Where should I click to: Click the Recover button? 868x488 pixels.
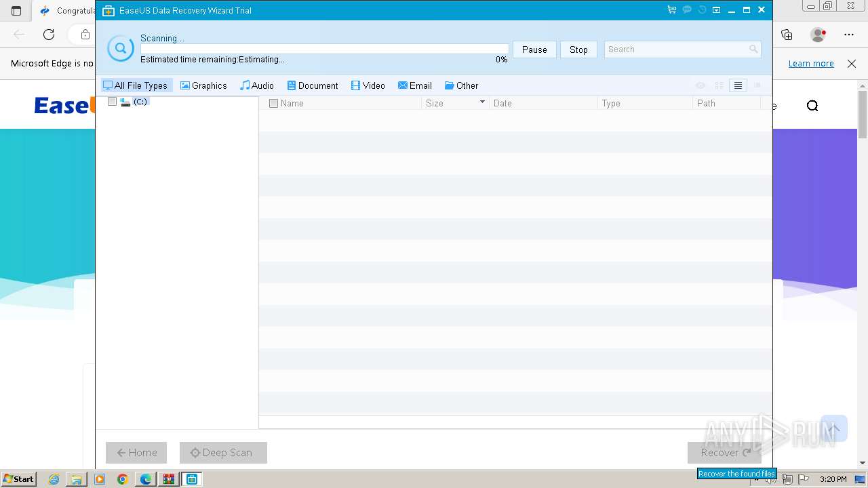(x=725, y=453)
